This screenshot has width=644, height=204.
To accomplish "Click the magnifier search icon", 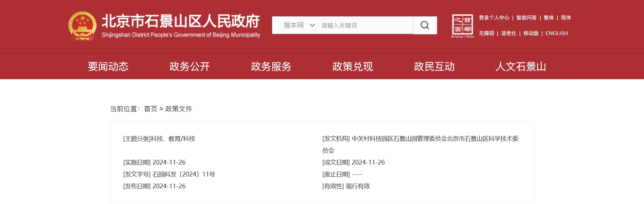I will click(x=425, y=26).
